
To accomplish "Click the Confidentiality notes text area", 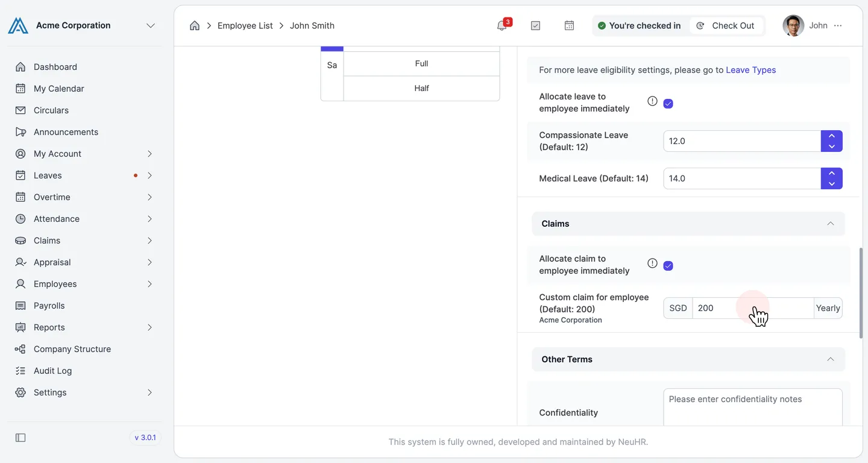I will [753, 408].
